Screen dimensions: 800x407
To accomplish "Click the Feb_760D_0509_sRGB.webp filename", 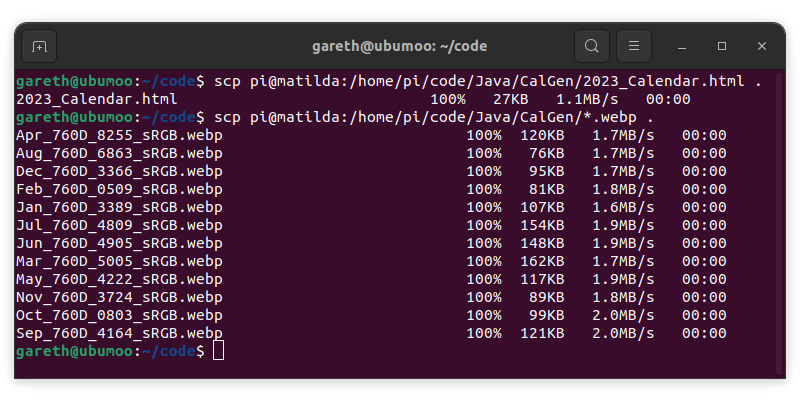I will (x=119, y=189).
